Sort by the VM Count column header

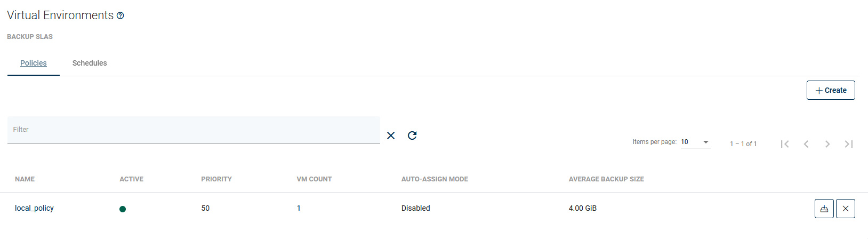[314, 179]
